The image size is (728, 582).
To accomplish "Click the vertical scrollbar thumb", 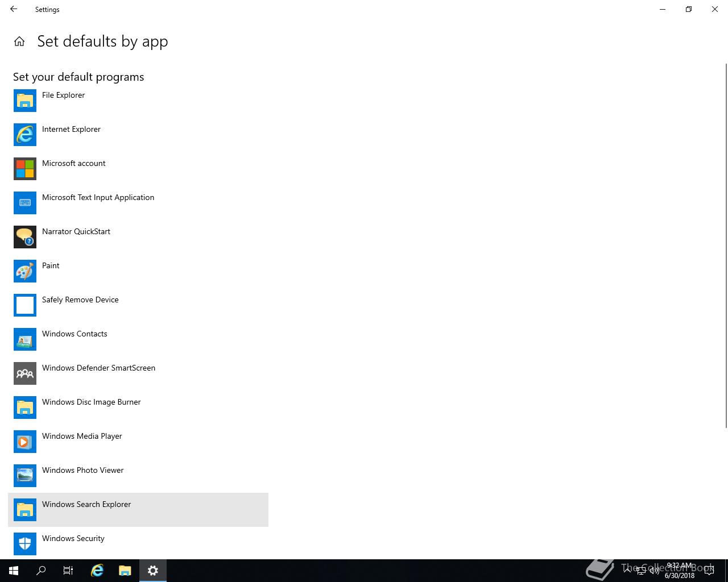I will (726, 245).
